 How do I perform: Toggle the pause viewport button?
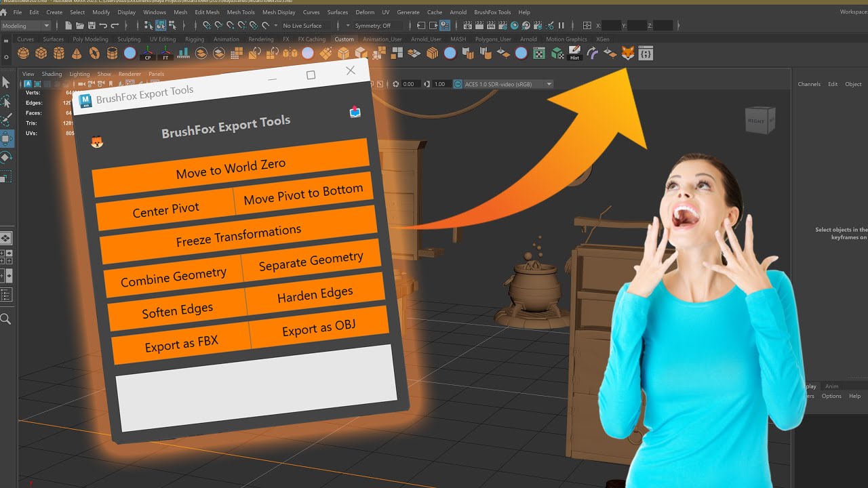[x=561, y=26]
